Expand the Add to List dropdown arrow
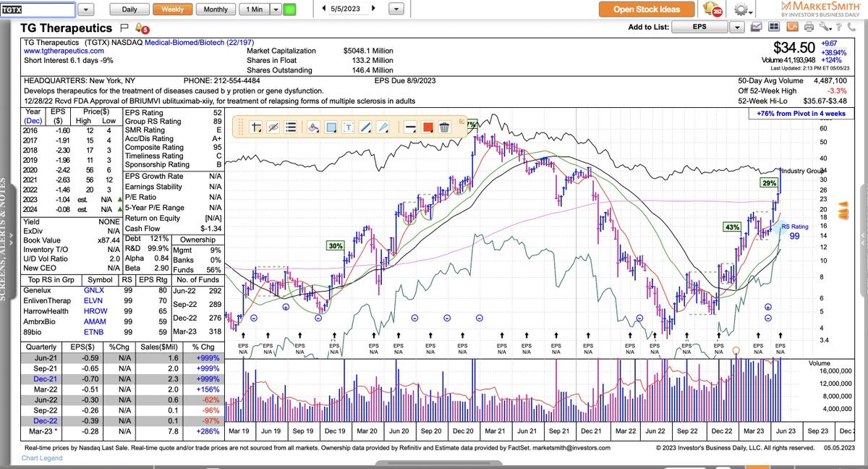The height and width of the screenshot is (469, 868). pos(737,28)
